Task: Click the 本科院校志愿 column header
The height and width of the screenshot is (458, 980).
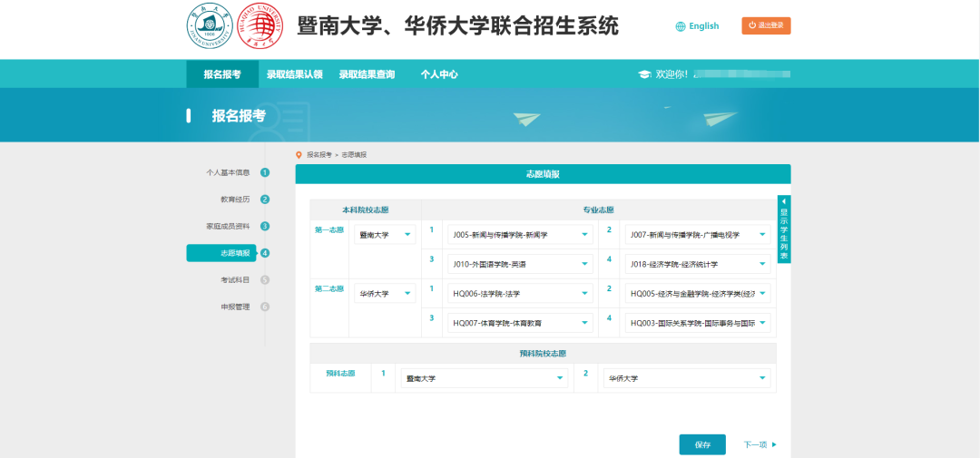Action: 366,210
